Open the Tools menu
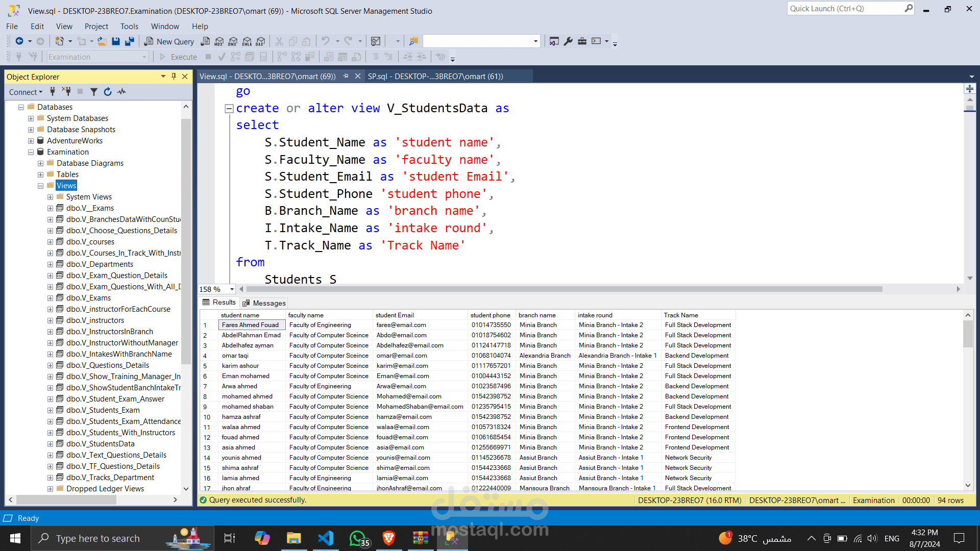 129,27
